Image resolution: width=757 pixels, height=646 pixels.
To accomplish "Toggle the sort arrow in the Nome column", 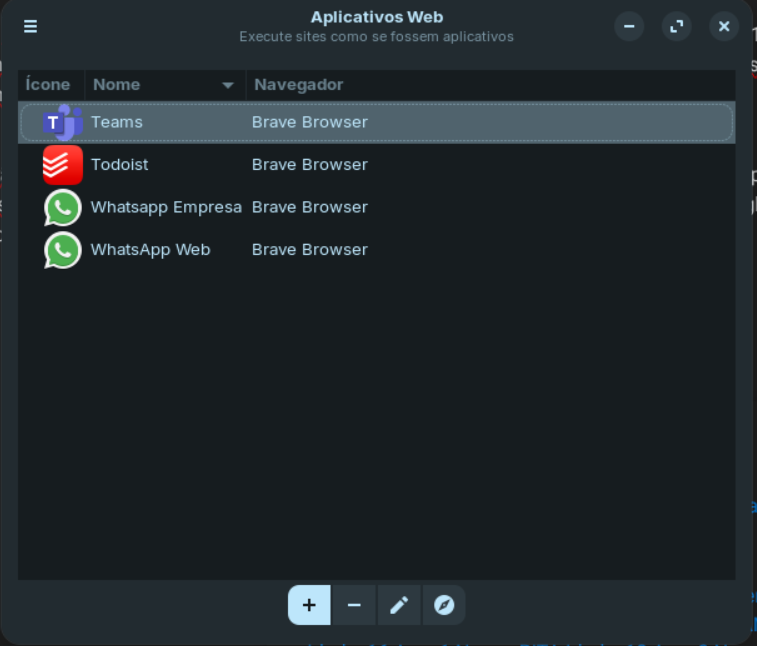I will (x=228, y=85).
